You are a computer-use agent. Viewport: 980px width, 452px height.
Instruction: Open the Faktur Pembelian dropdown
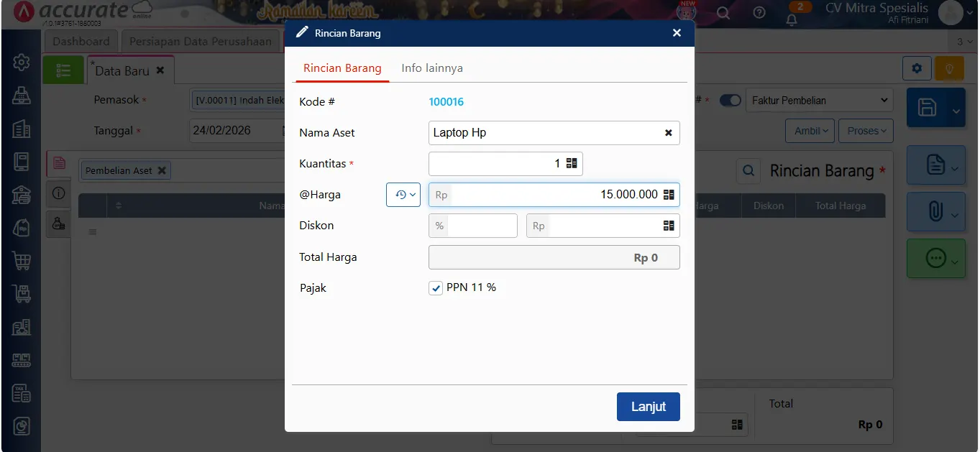[820, 101]
